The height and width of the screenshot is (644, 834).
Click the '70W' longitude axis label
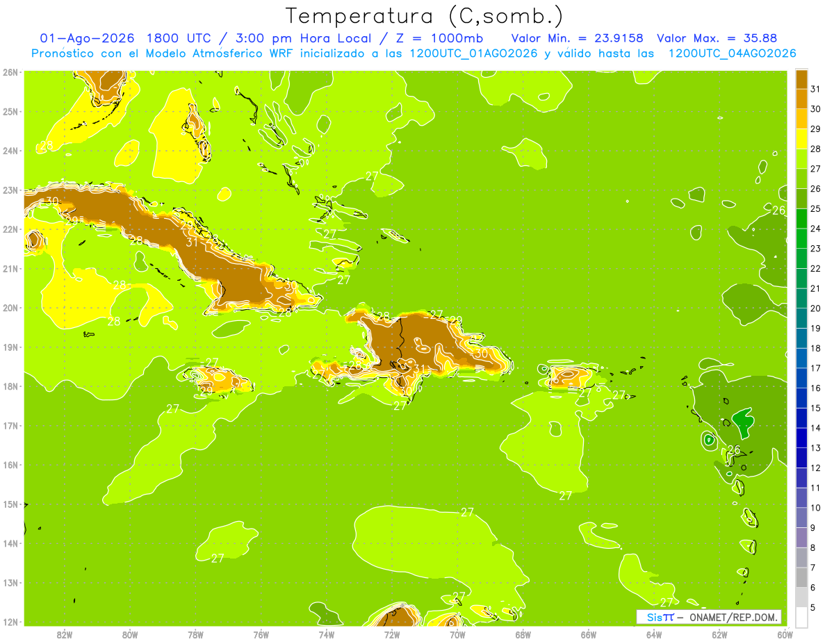tap(457, 634)
